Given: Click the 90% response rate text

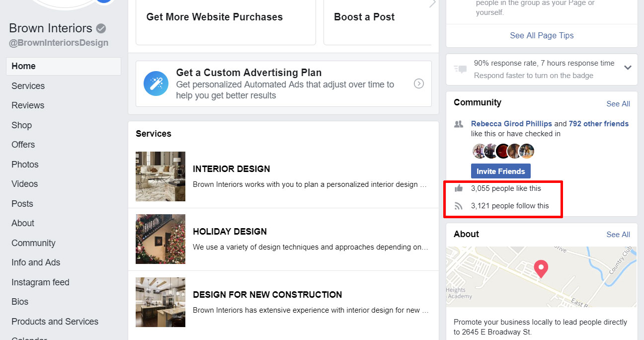Looking at the screenshot, I should click(544, 63).
